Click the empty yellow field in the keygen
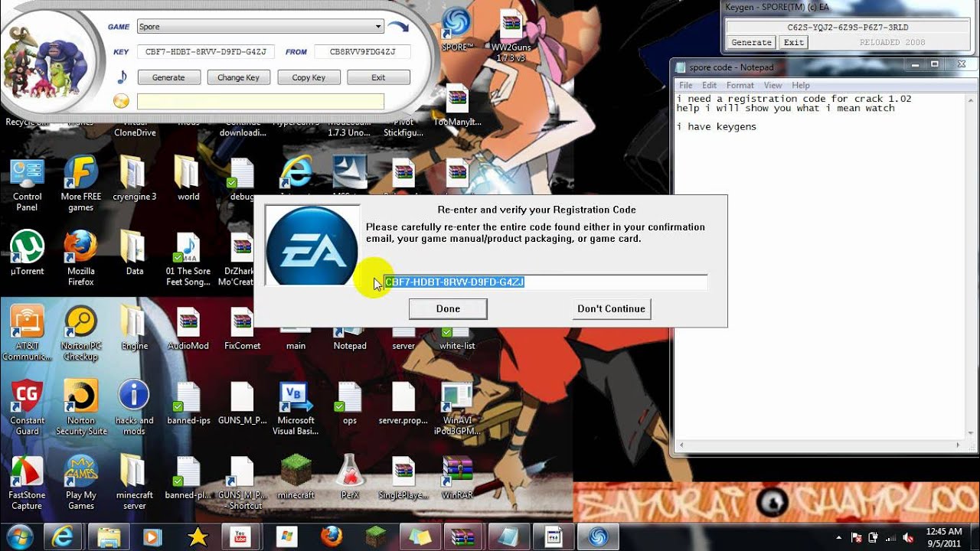This screenshot has width=980, height=551. point(260,102)
